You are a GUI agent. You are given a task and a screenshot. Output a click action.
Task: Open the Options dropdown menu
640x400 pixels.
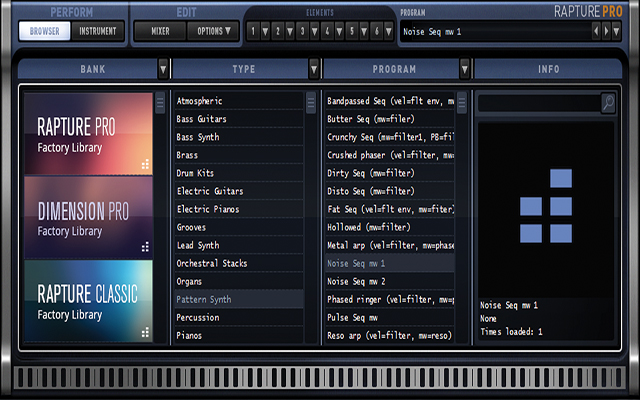click(x=213, y=31)
